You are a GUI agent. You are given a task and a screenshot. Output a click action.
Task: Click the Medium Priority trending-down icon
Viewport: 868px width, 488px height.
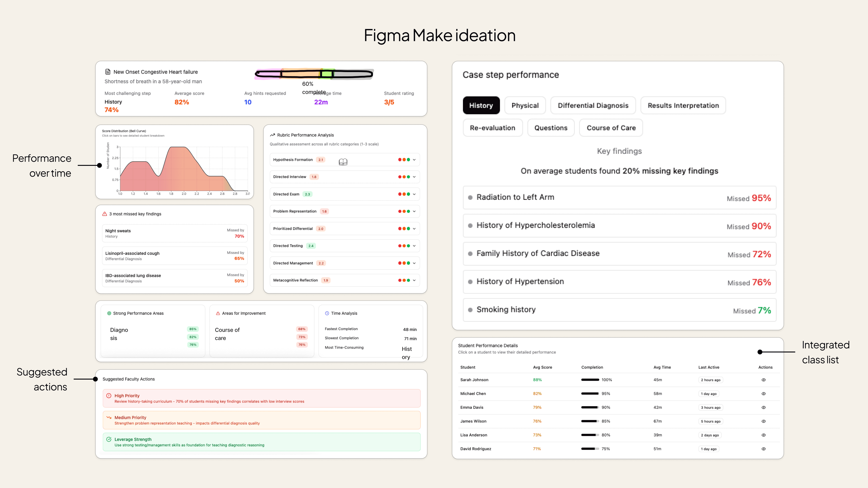click(109, 417)
